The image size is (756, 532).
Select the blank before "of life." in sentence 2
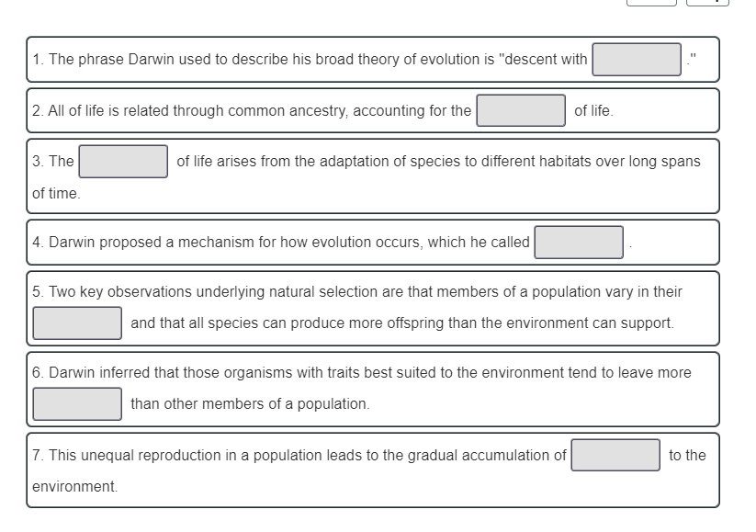tap(520, 110)
